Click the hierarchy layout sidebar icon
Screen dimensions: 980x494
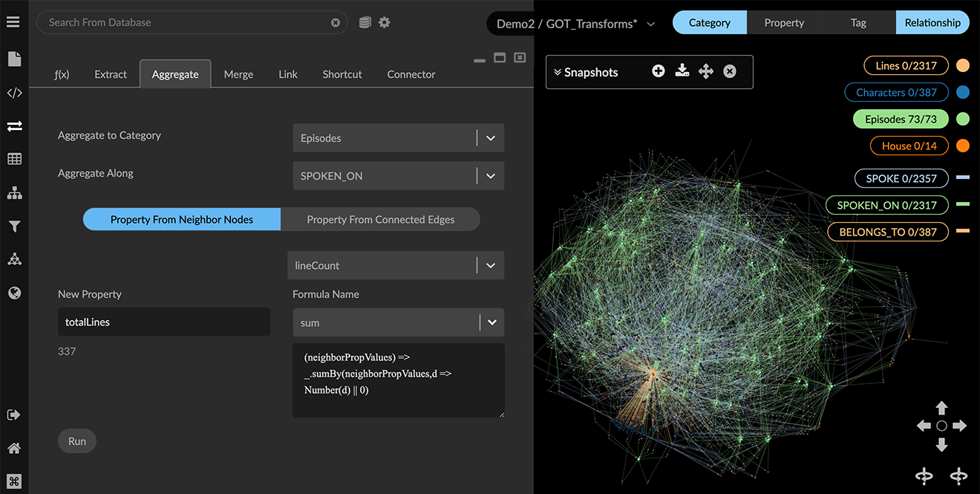tap(14, 193)
